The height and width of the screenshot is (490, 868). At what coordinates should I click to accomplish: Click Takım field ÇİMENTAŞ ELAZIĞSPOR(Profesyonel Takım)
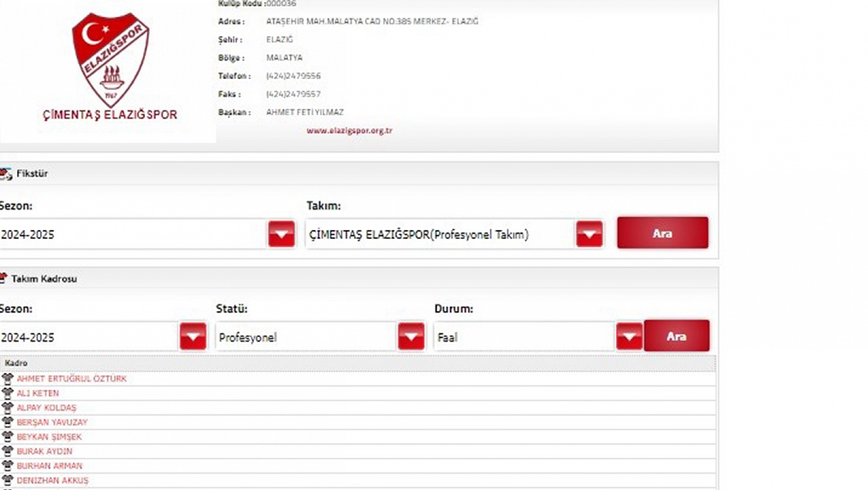pyautogui.click(x=440, y=234)
